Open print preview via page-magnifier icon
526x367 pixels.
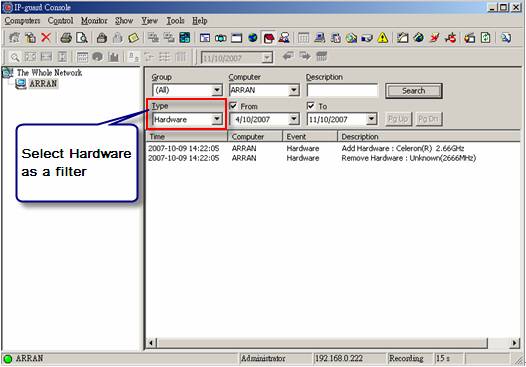point(82,38)
